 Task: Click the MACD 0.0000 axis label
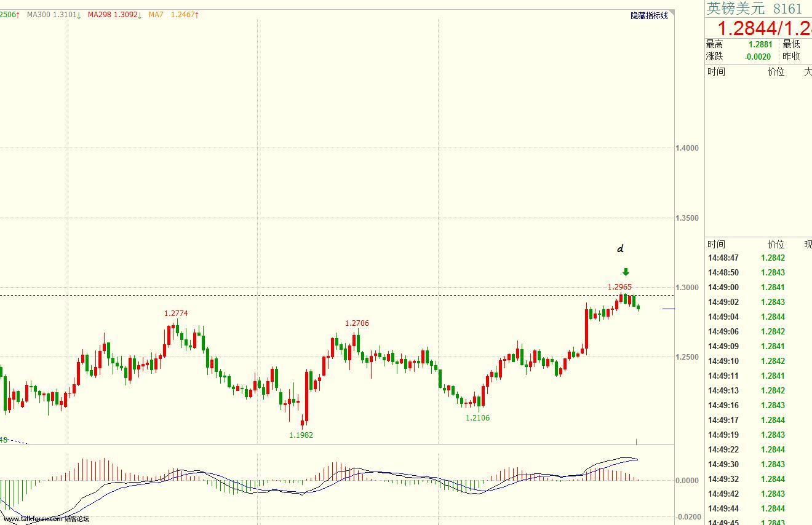tap(687, 480)
